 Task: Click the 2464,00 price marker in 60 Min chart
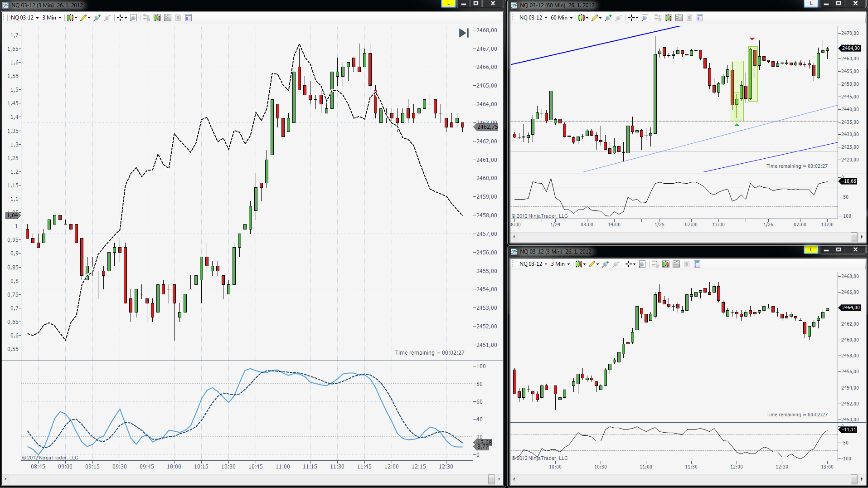850,48
